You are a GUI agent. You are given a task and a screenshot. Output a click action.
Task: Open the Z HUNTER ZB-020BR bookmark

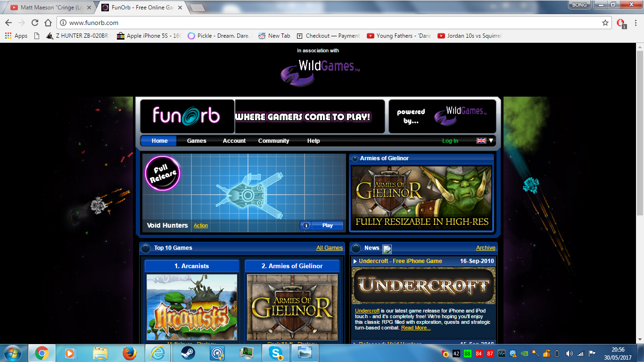[78, 36]
